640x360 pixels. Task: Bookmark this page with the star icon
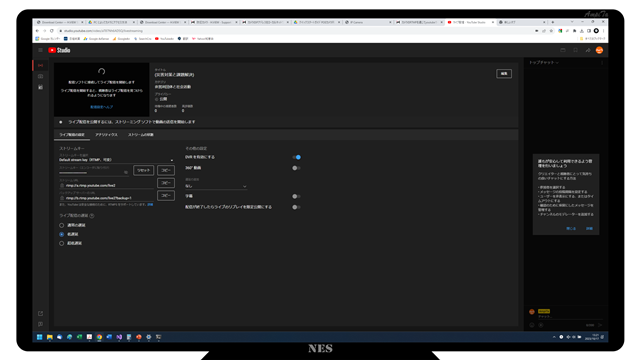[x=551, y=31]
